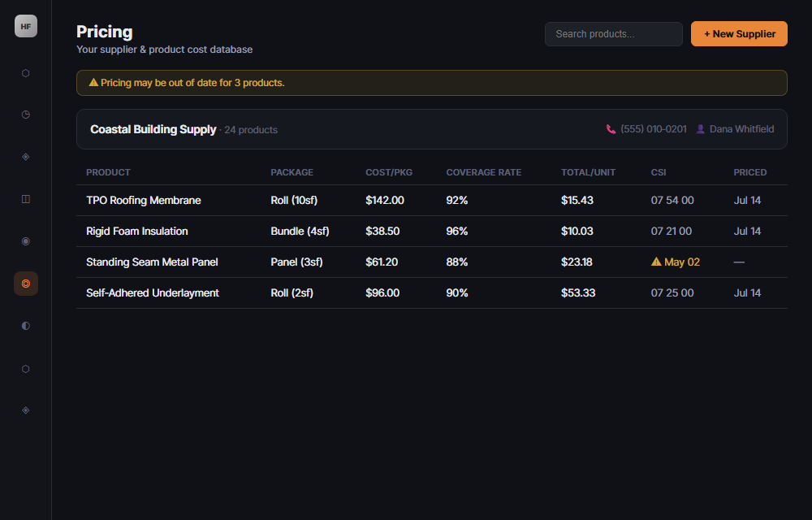Image resolution: width=812 pixels, height=520 pixels.
Task: Select the $96.00 cost value
Action: click(x=382, y=293)
